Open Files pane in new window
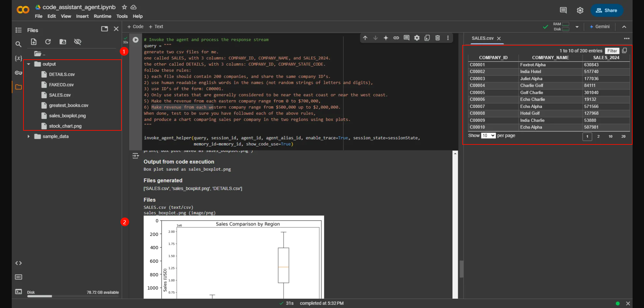Screen dimensions: 644x308 coord(104,29)
